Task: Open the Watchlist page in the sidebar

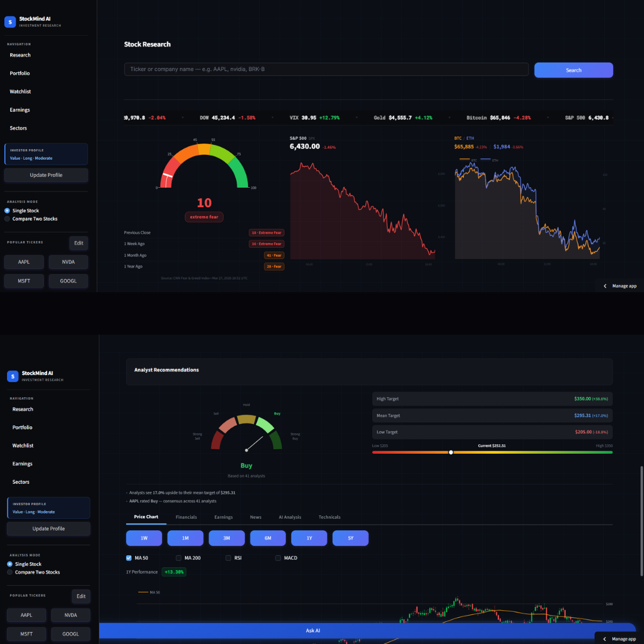Action: coord(22,445)
